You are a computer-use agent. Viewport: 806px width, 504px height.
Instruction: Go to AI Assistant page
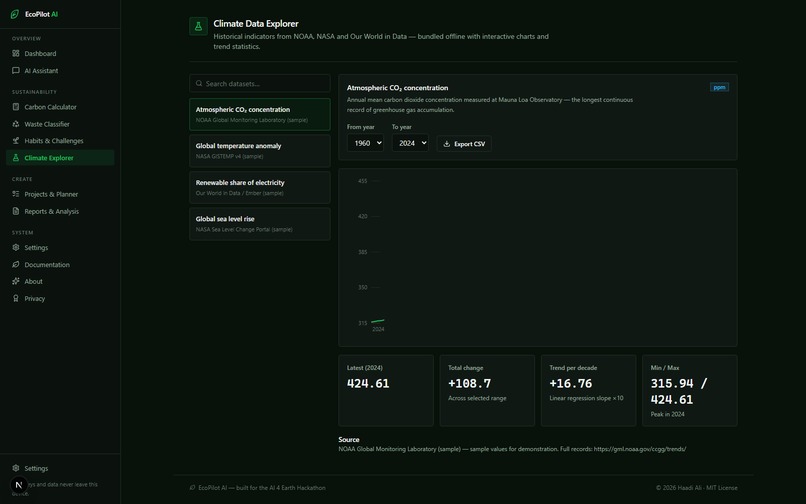click(60, 70)
